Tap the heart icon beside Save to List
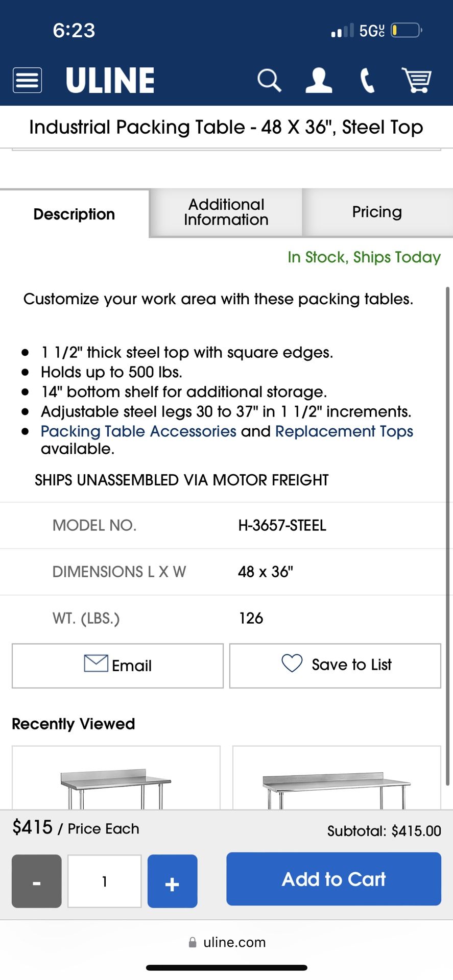The image size is (453, 980). (x=292, y=664)
